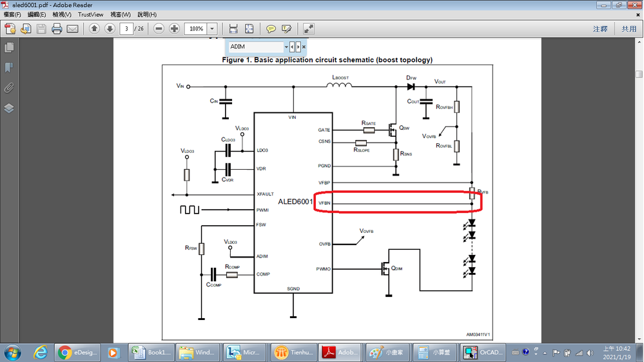Click the fit one full page icon

(249, 29)
